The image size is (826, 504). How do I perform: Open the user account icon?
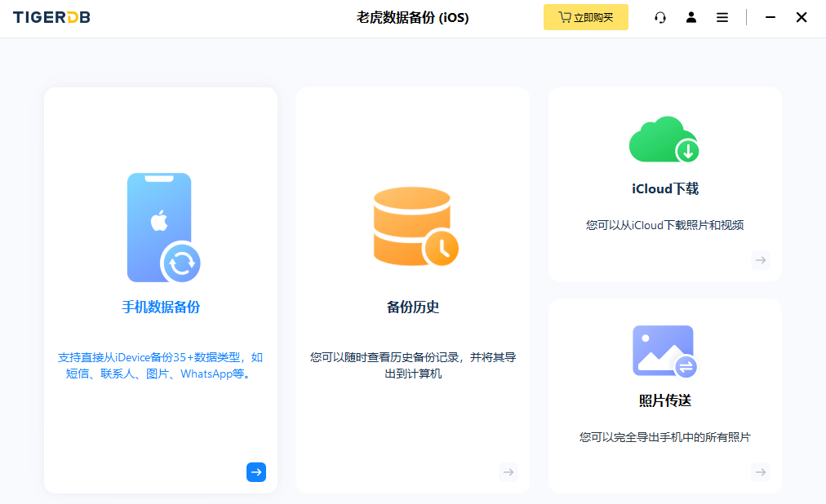(x=691, y=17)
